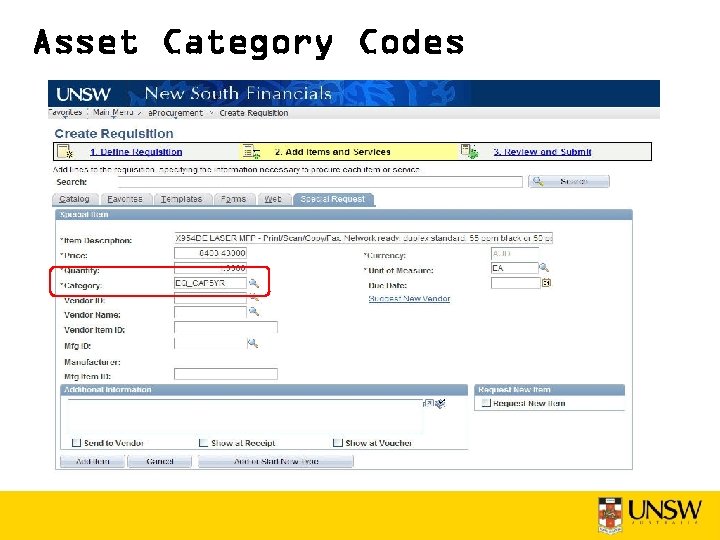720x540 pixels.
Task: Enable the Show at Receipt checkbox
Action: pos(203,443)
